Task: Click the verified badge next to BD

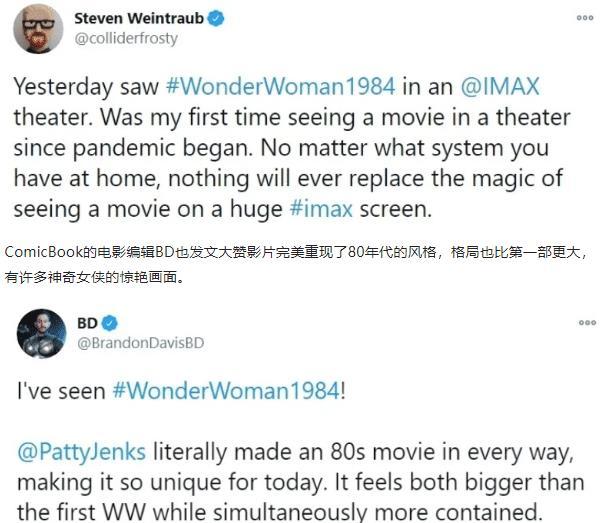Action: pyautogui.click(x=110, y=323)
